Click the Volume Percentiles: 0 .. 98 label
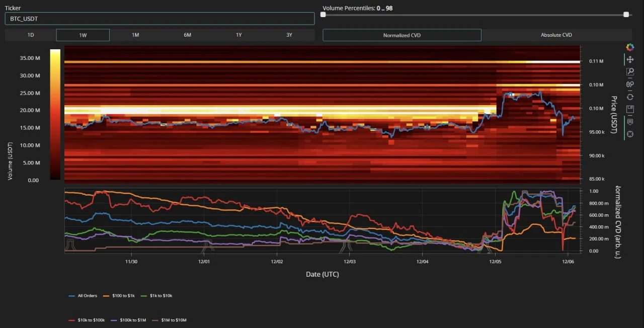This screenshot has width=644, height=328. 358,8
